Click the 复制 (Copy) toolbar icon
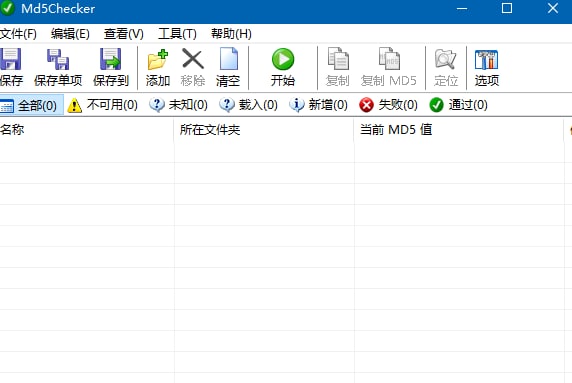This screenshot has height=383, width=572. 338,58
